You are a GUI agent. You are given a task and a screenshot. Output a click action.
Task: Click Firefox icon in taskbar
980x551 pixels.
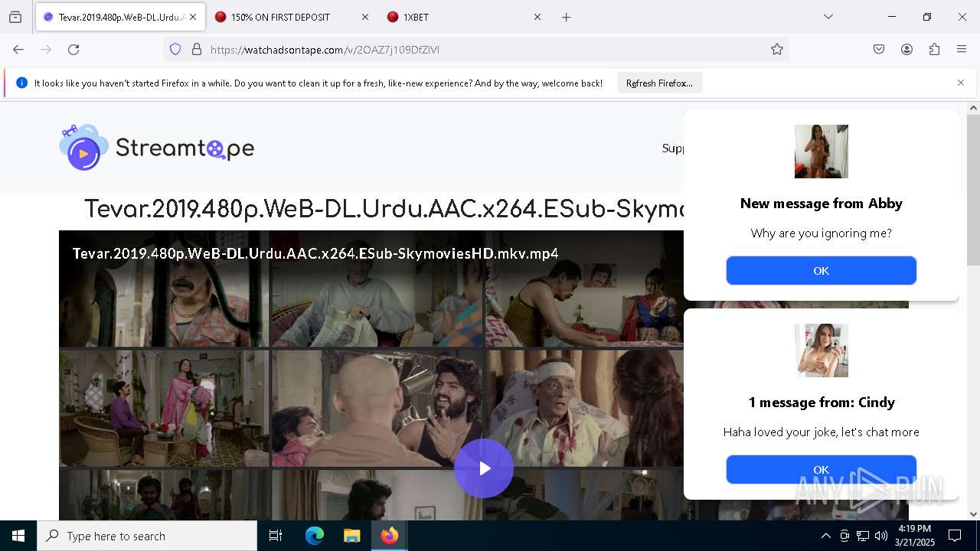click(x=390, y=536)
